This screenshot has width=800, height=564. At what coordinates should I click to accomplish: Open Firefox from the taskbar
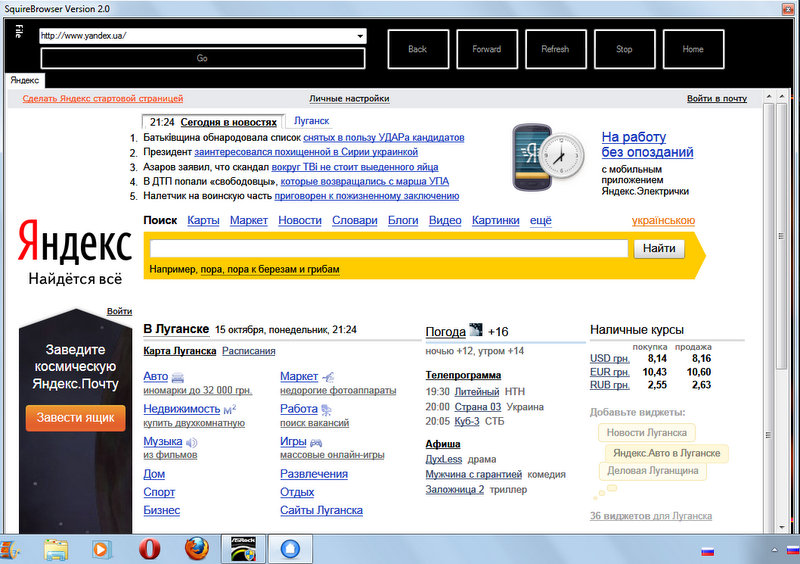(196, 549)
